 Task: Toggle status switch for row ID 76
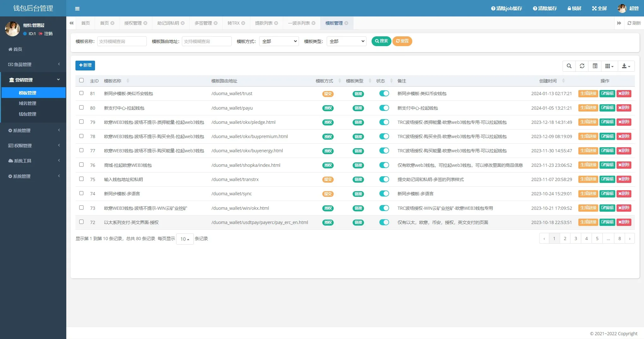384,165
